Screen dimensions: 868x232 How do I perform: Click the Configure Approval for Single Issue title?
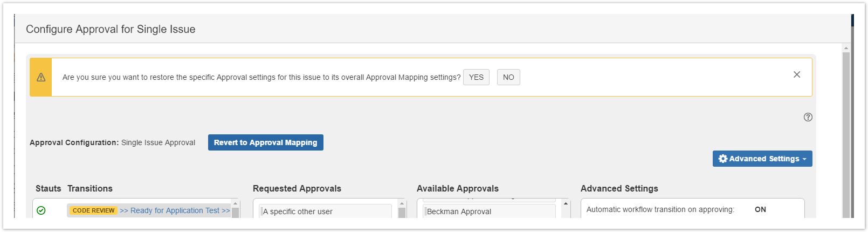111,29
